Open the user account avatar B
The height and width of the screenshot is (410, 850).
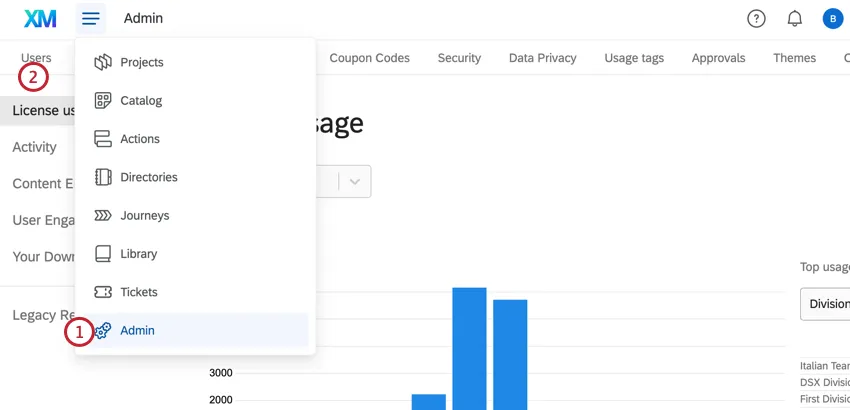pyautogui.click(x=833, y=18)
